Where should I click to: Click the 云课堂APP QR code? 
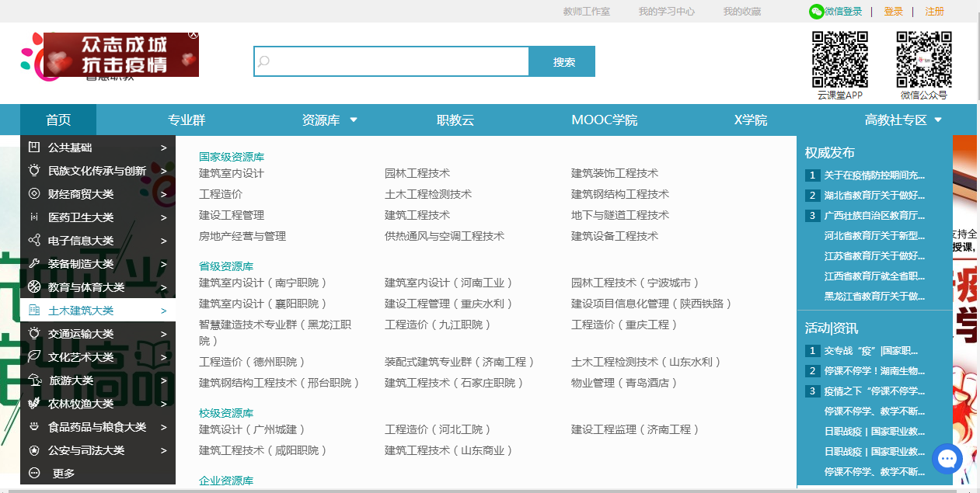tap(839, 60)
